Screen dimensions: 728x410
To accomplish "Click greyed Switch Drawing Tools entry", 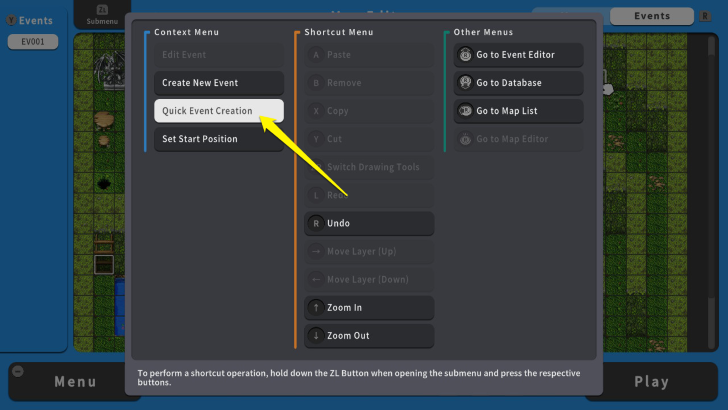I will (x=369, y=167).
